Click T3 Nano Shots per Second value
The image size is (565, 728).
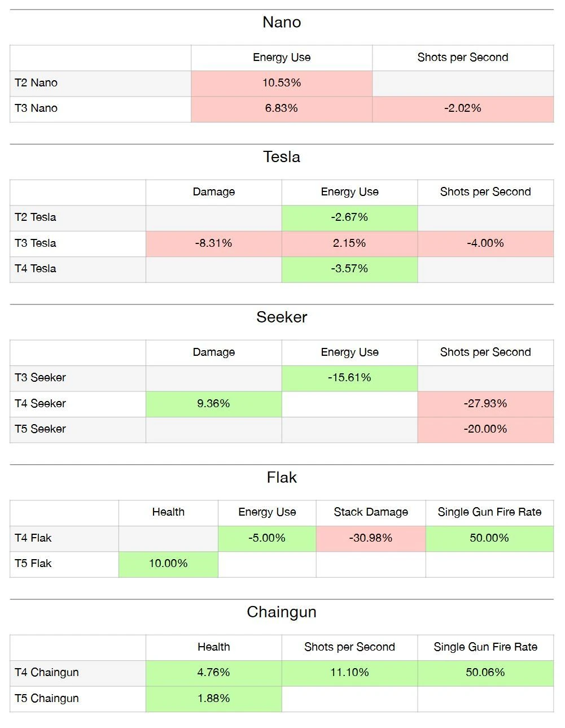(462, 108)
